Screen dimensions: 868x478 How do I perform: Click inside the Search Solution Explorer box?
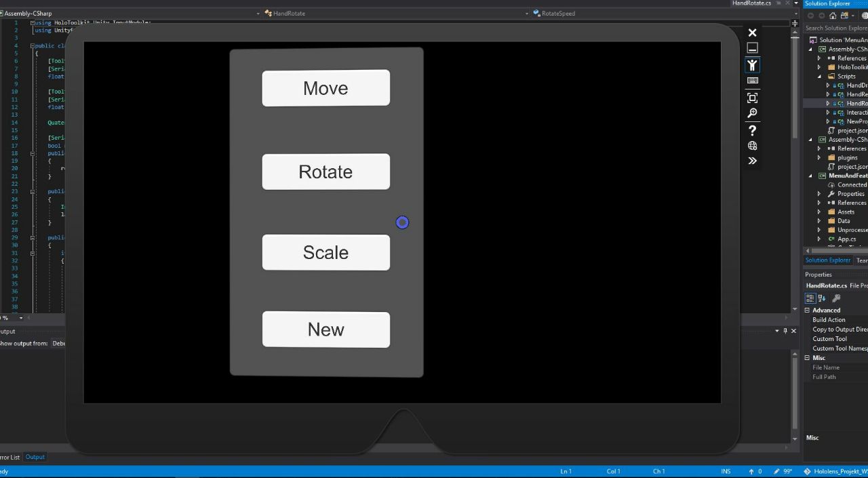pyautogui.click(x=835, y=28)
